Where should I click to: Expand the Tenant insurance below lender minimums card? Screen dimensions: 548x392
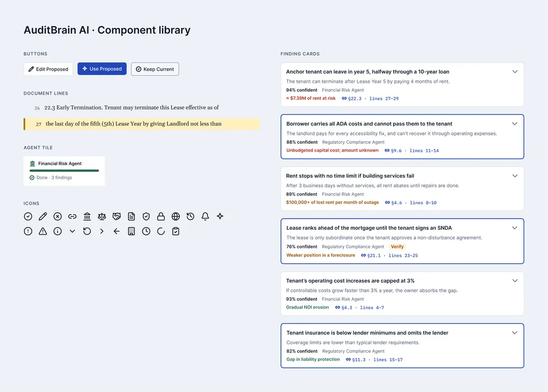(514, 332)
